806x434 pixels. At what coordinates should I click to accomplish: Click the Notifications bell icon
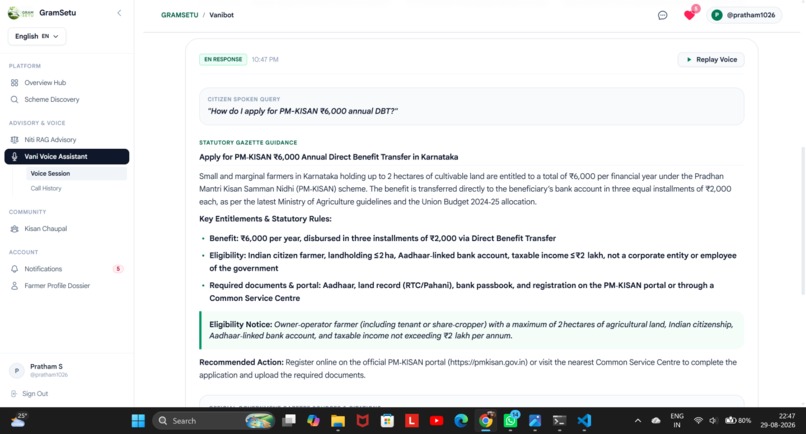tap(14, 268)
